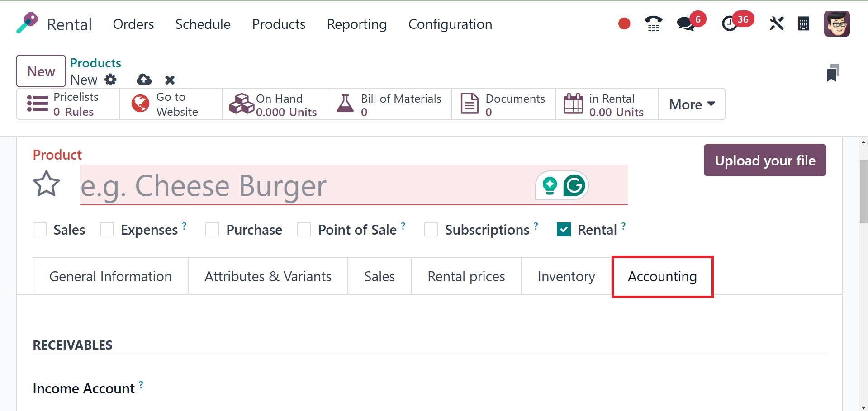The height and width of the screenshot is (411, 868).
Task: Tick the Purchase checkbox
Action: 212,230
